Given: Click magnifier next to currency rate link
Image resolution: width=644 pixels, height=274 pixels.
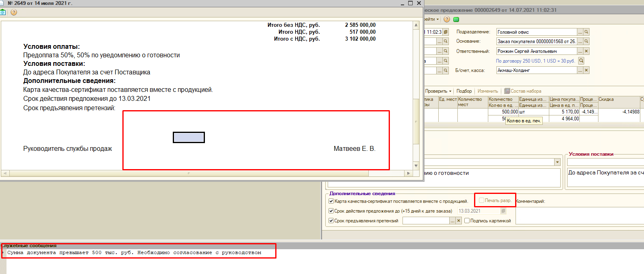Looking at the screenshot, I should point(581,61).
